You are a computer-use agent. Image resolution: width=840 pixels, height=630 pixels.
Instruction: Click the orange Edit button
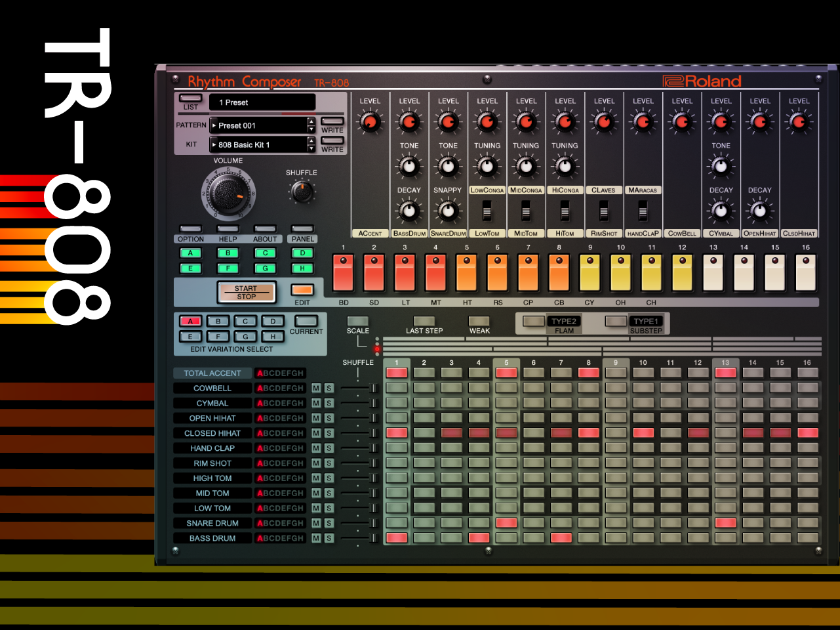coord(302,289)
